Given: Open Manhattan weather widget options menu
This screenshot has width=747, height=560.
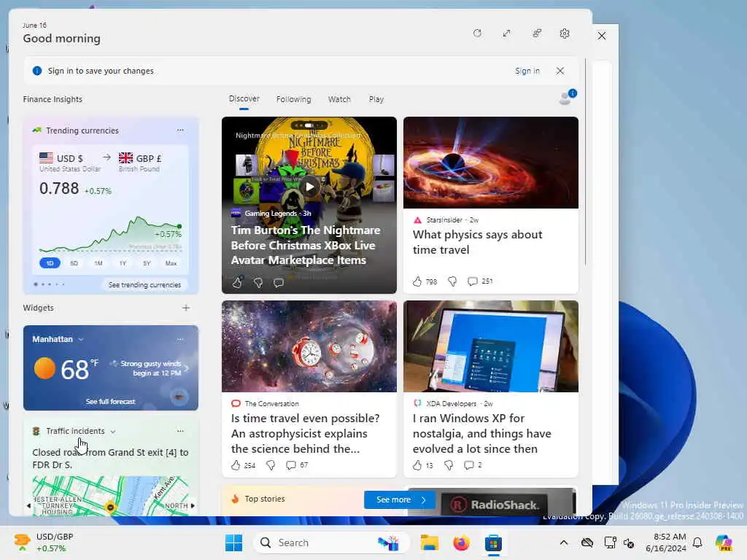Looking at the screenshot, I should (x=180, y=339).
